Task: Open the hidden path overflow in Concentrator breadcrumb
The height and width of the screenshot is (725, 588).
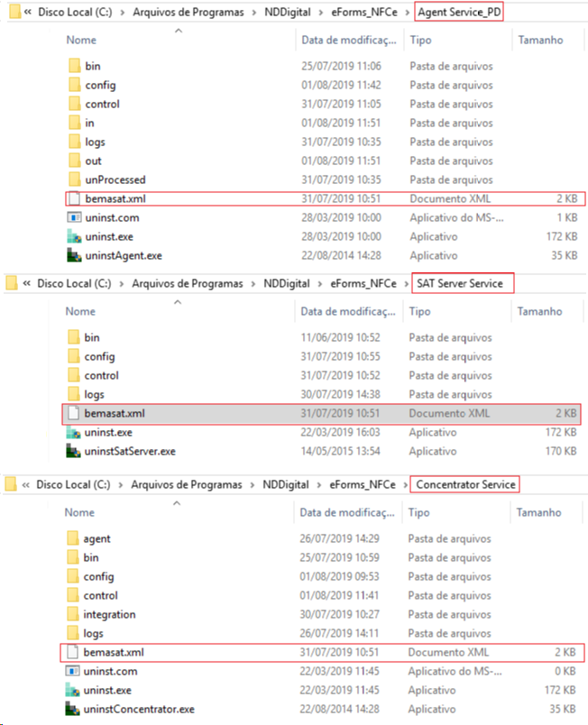Action: pos(25,484)
